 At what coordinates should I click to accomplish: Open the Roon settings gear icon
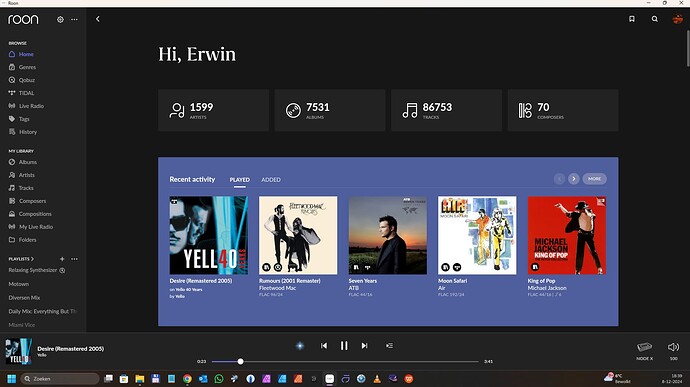[60, 19]
